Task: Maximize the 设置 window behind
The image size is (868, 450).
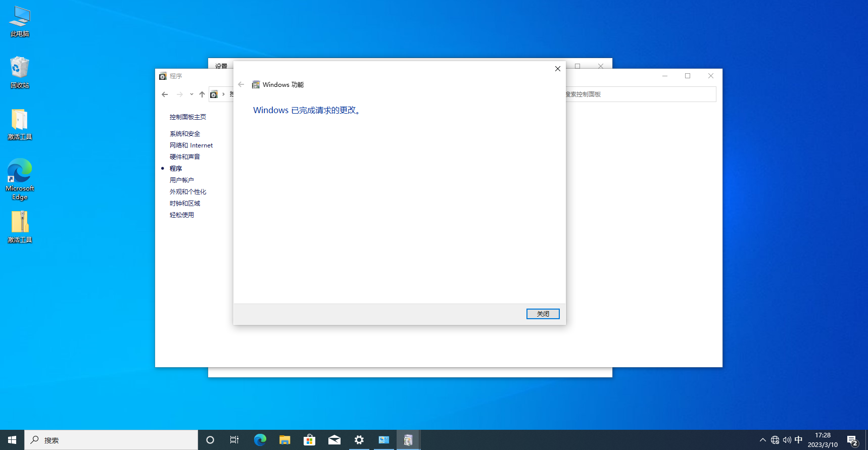Action: click(577, 66)
